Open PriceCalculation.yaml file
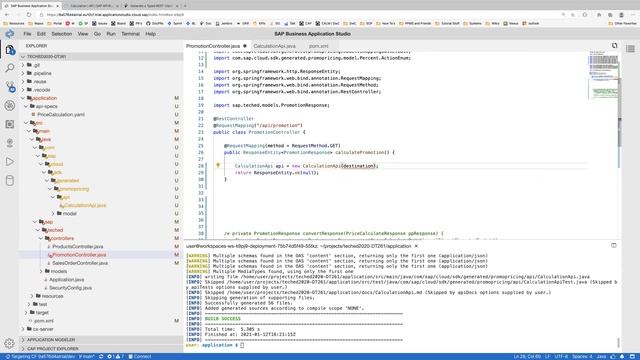 point(61,114)
